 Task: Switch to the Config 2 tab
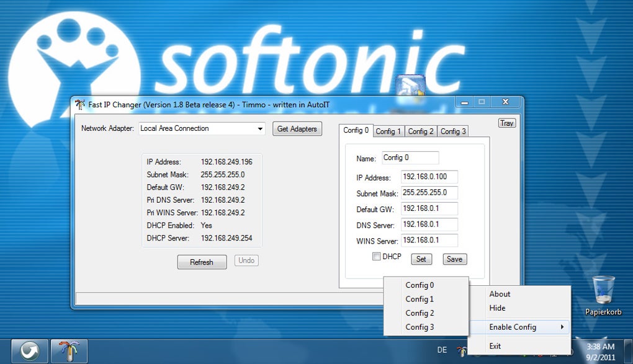click(421, 131)
